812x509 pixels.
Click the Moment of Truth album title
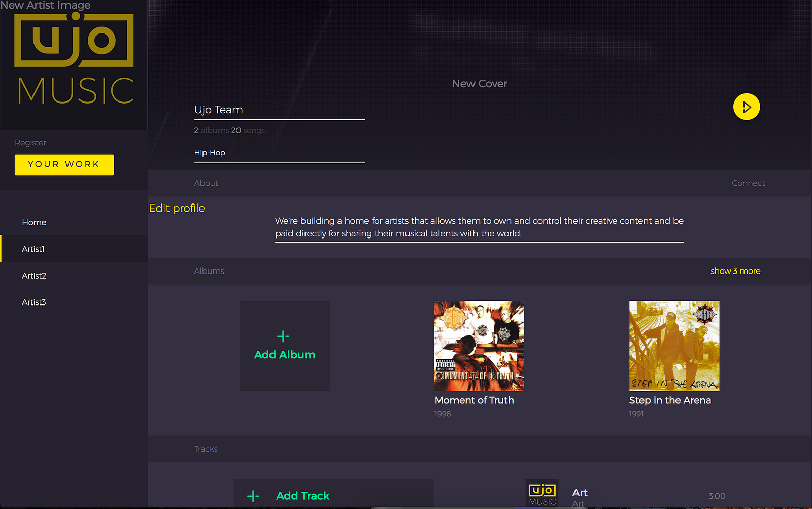coord(475,400)
